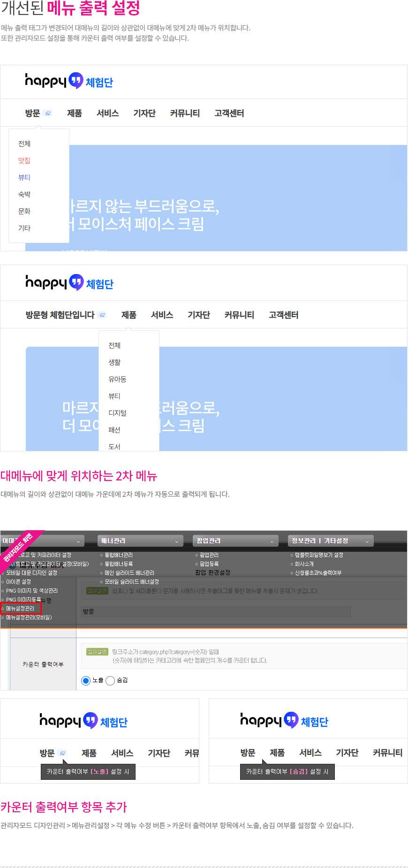Image resolution: width=408 pixels, height=868 pixels.
Task: Click the green 짧은설명 badge near 링크주소 text
Action: [97, 652]
